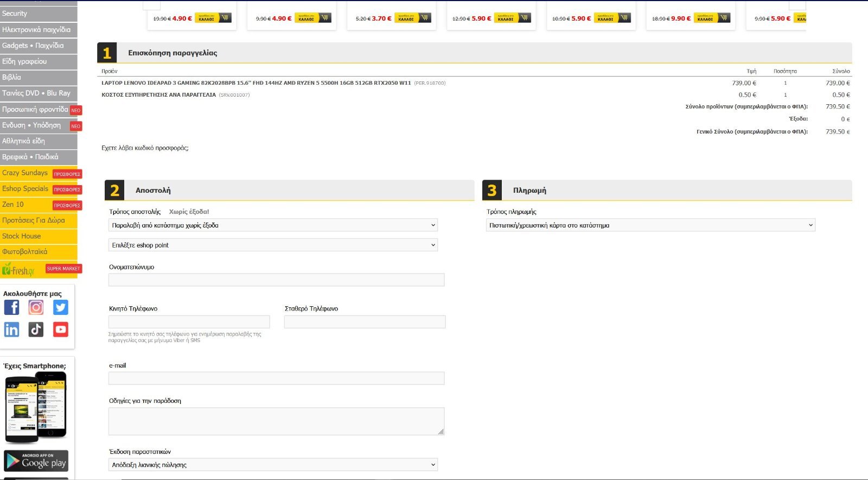The image size is (868, 480).
Task: Add the 9.90 € item (was 18.90) to cart
Action: 712,18
